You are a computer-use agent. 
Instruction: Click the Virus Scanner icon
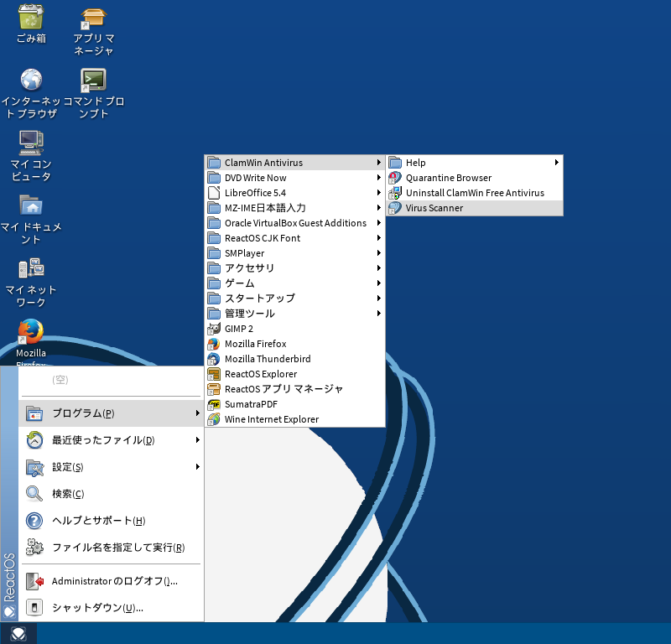(394, 208)
